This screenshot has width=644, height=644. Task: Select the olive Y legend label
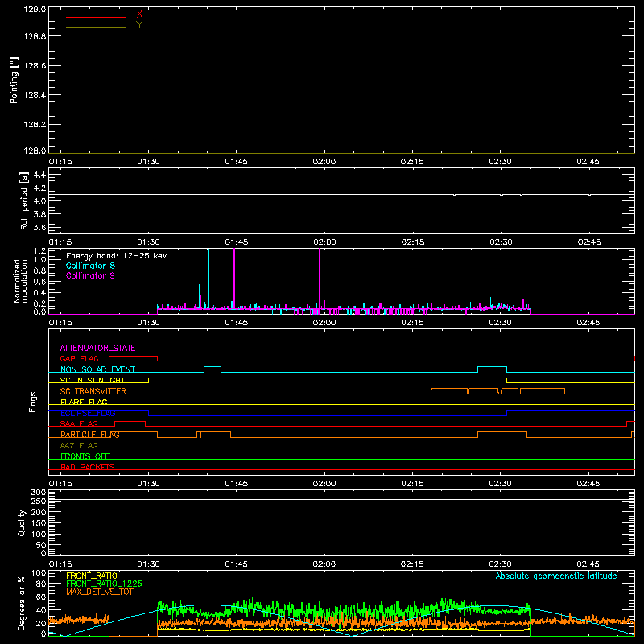tap(139, 25)
